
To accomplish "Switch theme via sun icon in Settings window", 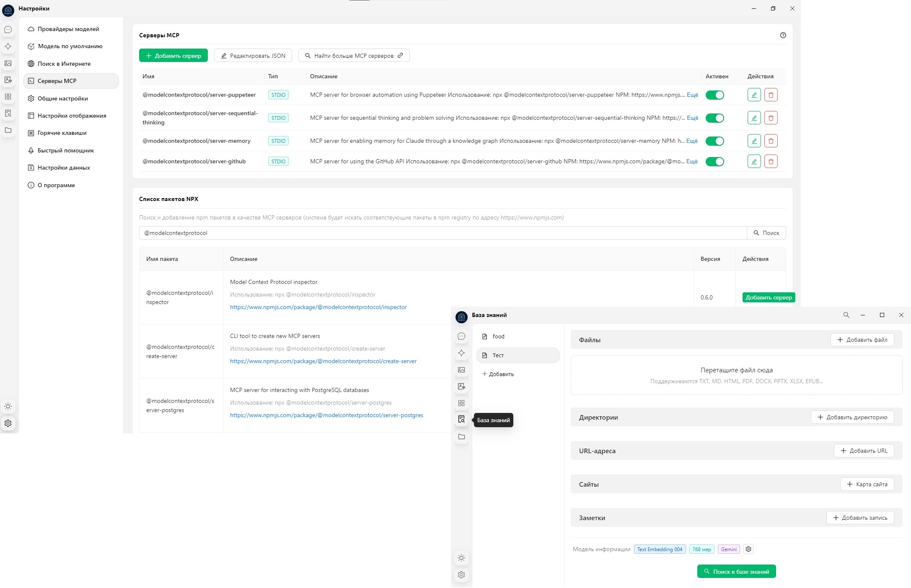I will [x=8, y=406].
